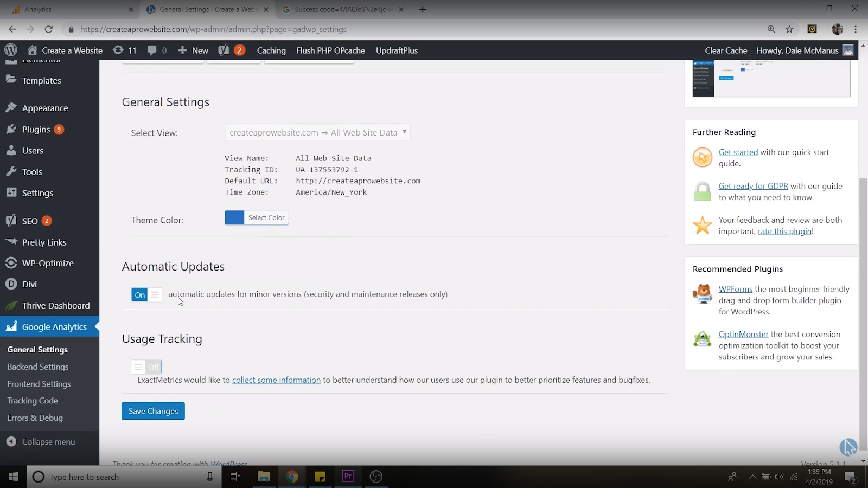Open the Get ready for GDPR link
Screen dimensions: 868x488
click(754, 186)
